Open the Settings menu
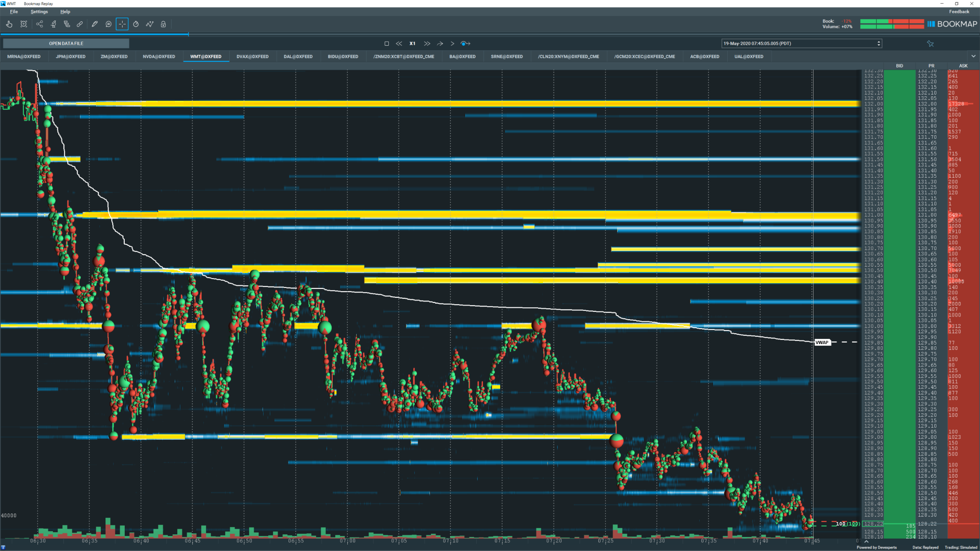Image resolution: width=980 pixels, height=551 pixels. click(x=39, y=11)
